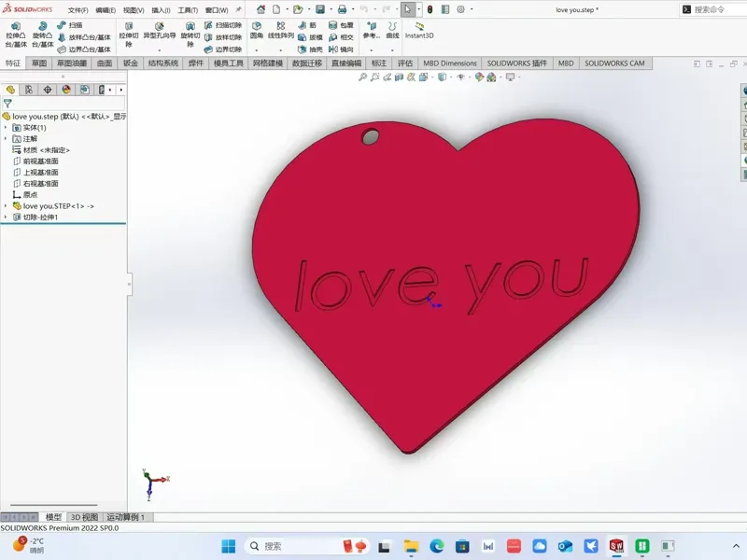Open the Edit Appearance color ball icon
Viewport: 747px width, 560px height.
[479, 77]
